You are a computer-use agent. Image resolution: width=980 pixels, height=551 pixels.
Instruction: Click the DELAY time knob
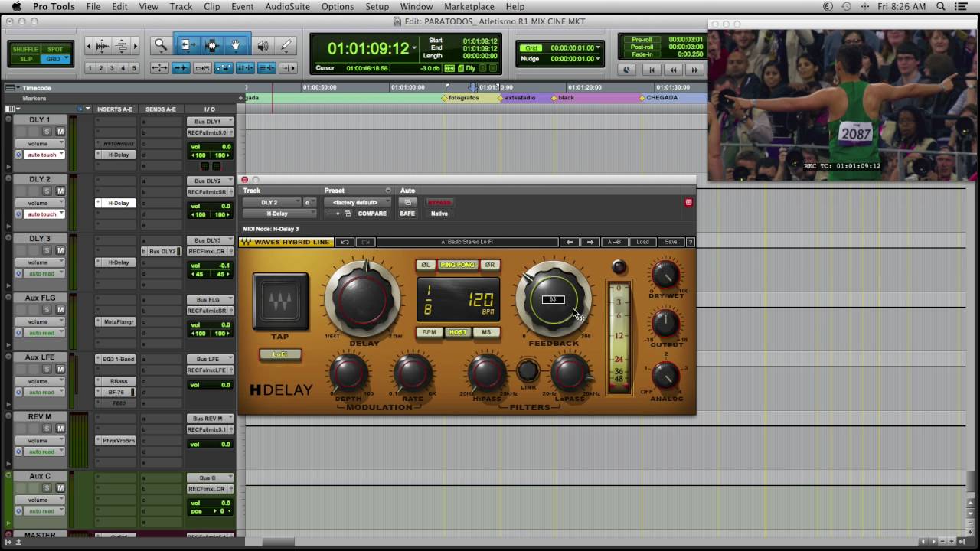(364, 299)
